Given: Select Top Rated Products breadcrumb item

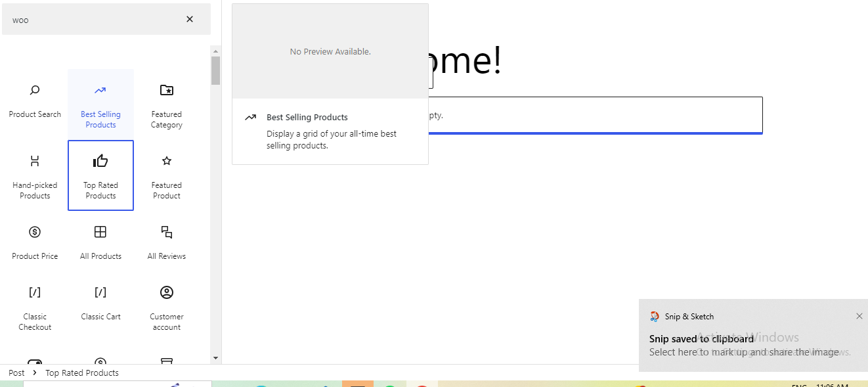Looking at the screenshot, I should click(x=82, y=373).
